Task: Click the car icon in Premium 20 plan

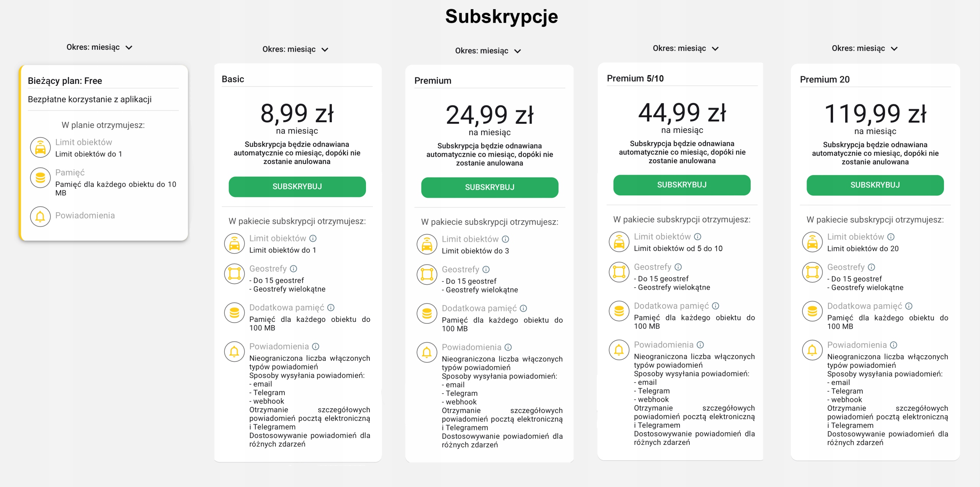Action: [x=812, y=242]
